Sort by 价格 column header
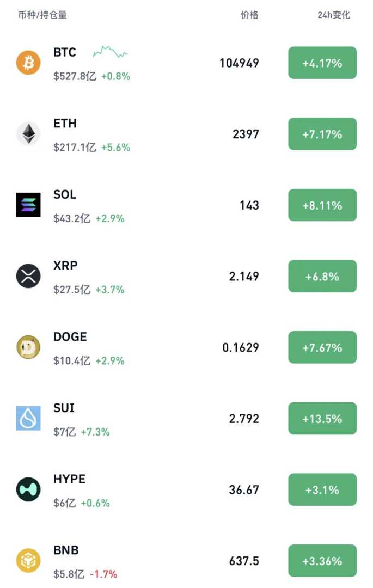373x588 pixels. [249, 15]
